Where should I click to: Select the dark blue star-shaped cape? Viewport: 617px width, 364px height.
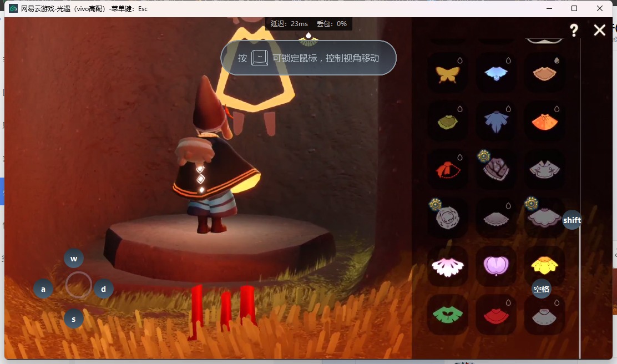point(496,122)
